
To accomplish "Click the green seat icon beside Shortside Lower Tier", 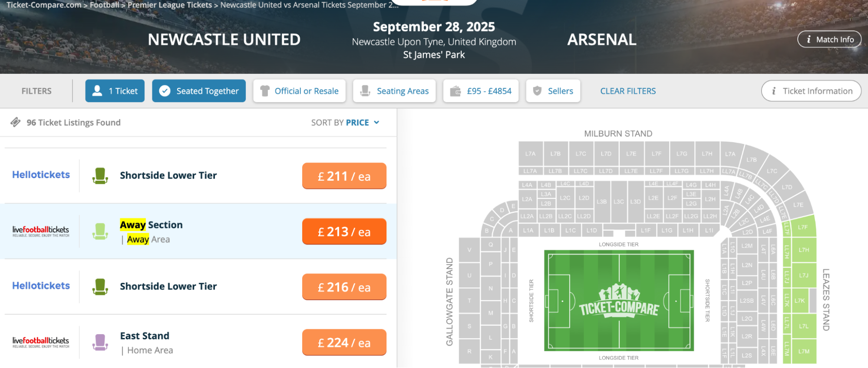I will pos(100,176).
